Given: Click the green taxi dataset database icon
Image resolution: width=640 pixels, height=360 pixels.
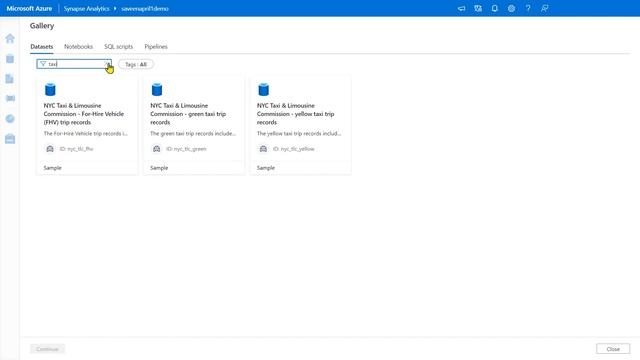Looking at the screenshot, I should pos(157,89).
